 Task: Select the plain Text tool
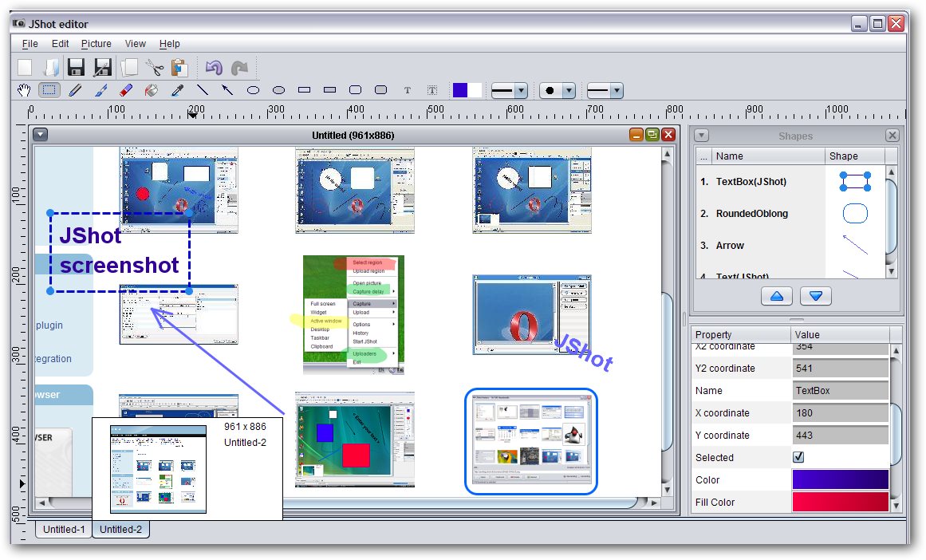pos(407,90)
